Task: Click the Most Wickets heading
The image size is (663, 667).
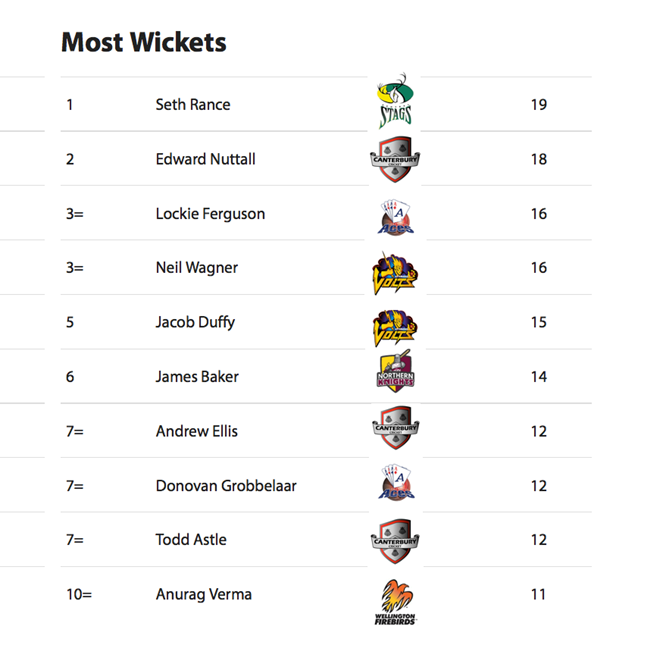Action: [144, 42]
